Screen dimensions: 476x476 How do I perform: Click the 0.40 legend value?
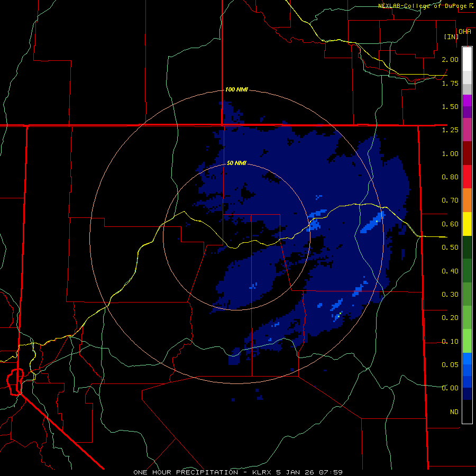coord(450,271)
